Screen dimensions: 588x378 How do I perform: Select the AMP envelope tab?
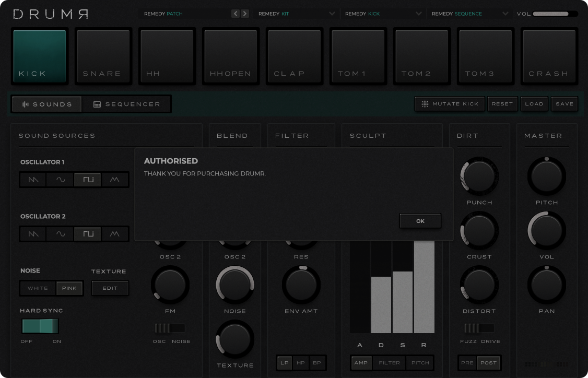tap(361, 363)
